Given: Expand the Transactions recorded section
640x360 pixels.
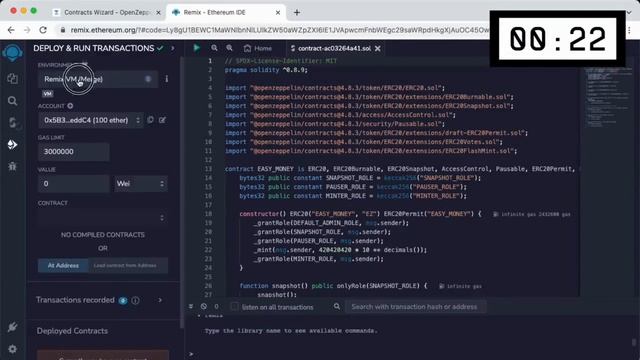Looking at the screenshot, I should (x=160, y=300).
